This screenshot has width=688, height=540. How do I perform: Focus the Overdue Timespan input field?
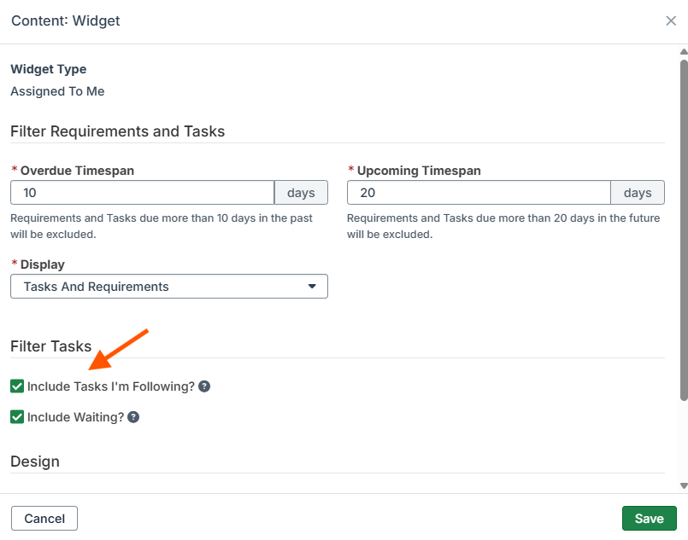143,193
